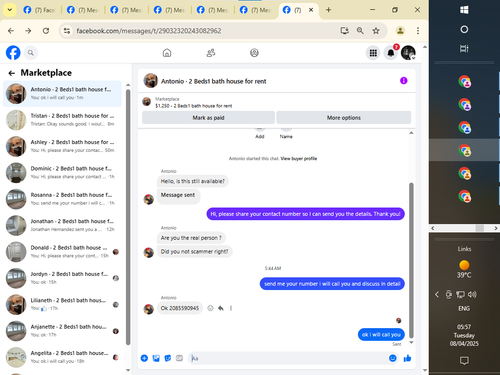Show hidden tray icons chevron

437,294
